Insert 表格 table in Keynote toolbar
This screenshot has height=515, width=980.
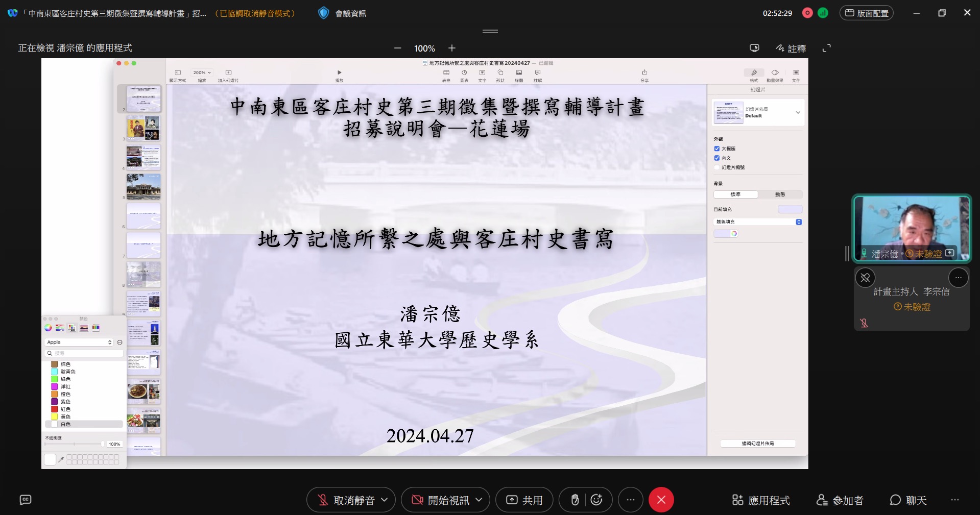click(446, 76)
